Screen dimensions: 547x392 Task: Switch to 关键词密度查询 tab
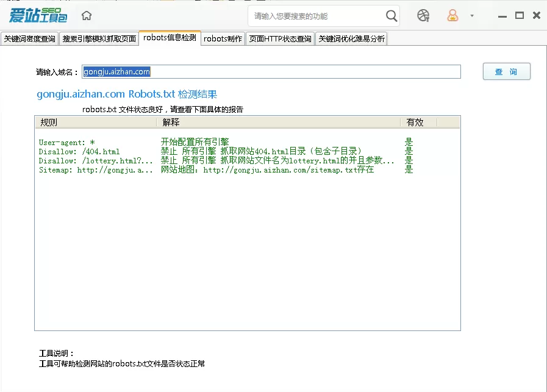pyautogui.click(x=30, y=38)
